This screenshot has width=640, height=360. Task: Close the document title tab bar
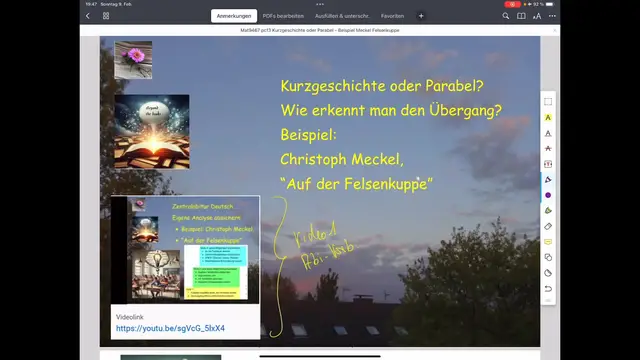click(555, 30)
